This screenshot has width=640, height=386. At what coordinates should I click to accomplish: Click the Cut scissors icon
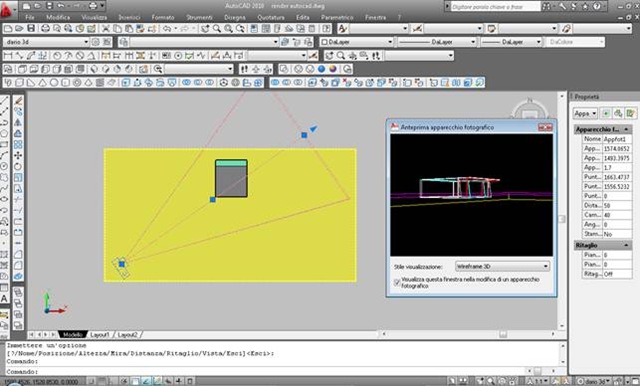pos(106,28)
